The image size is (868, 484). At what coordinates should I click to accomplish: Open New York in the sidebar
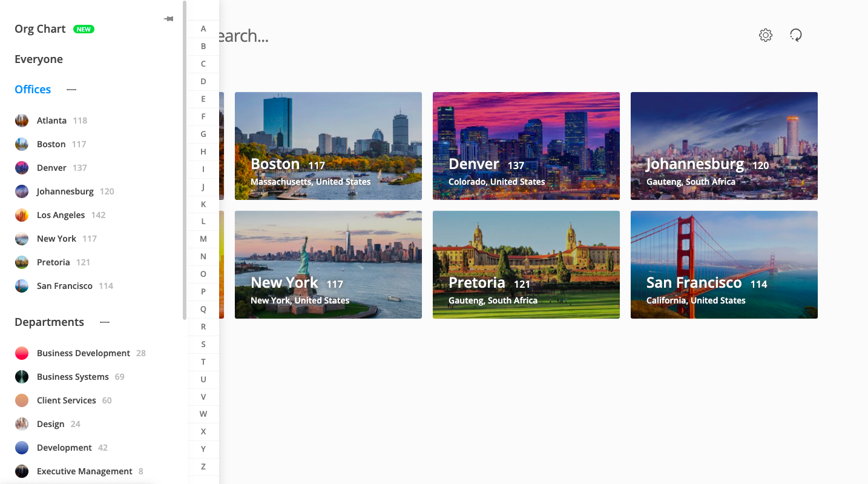pyautogui.click(x=56, y=239)
